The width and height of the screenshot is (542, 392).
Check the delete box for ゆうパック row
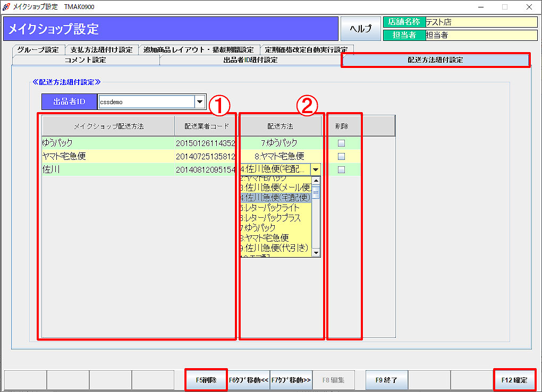pos(341,143)
